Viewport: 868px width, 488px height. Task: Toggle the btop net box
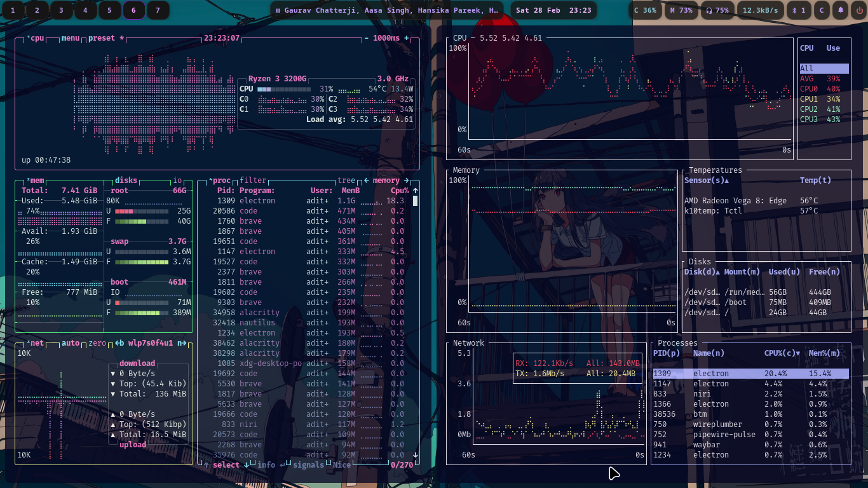click(36, 343)
